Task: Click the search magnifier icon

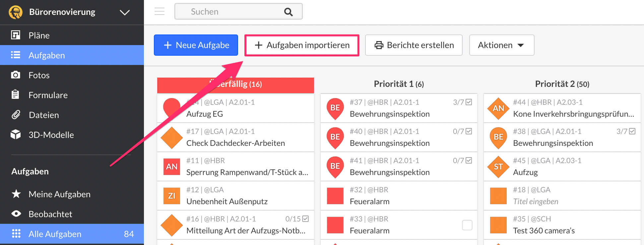Action: coord(288,12)
